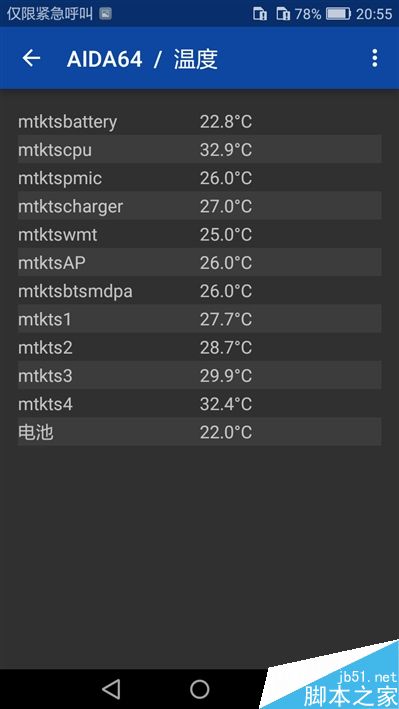Select the mtktsbattery temperature row
Image resolution: width=399 pixels, height=709 pixels.
[200, 121]
